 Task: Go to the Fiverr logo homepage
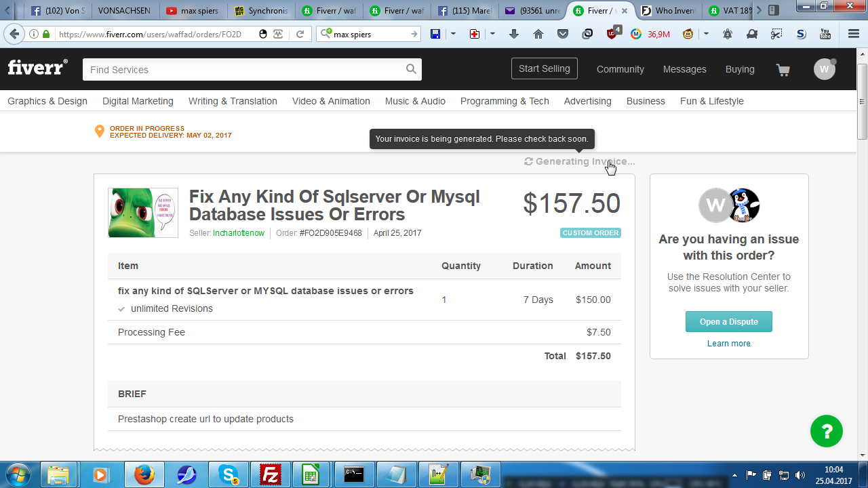tap(38, 68)
